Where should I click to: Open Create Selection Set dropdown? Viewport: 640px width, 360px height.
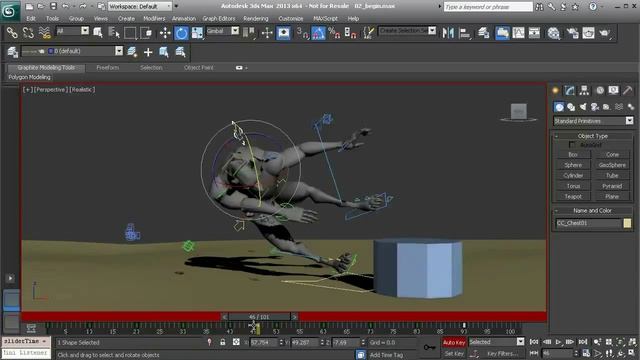(407, 31)
